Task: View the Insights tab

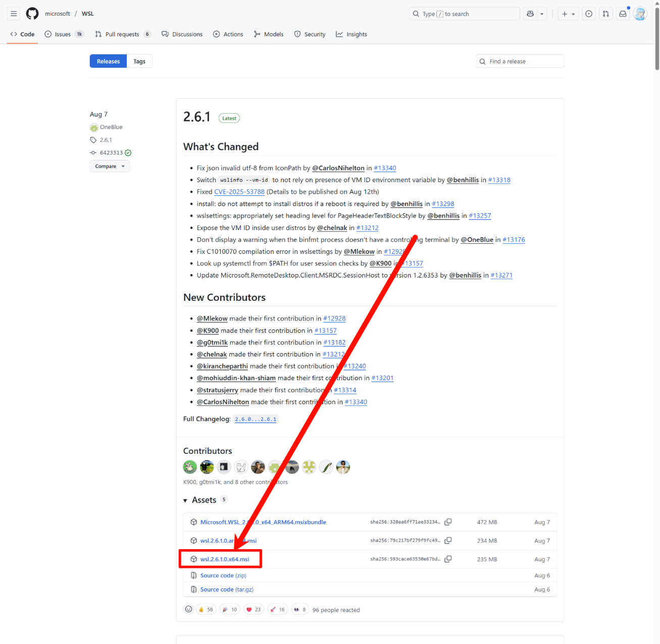Action: click(351, 34)
